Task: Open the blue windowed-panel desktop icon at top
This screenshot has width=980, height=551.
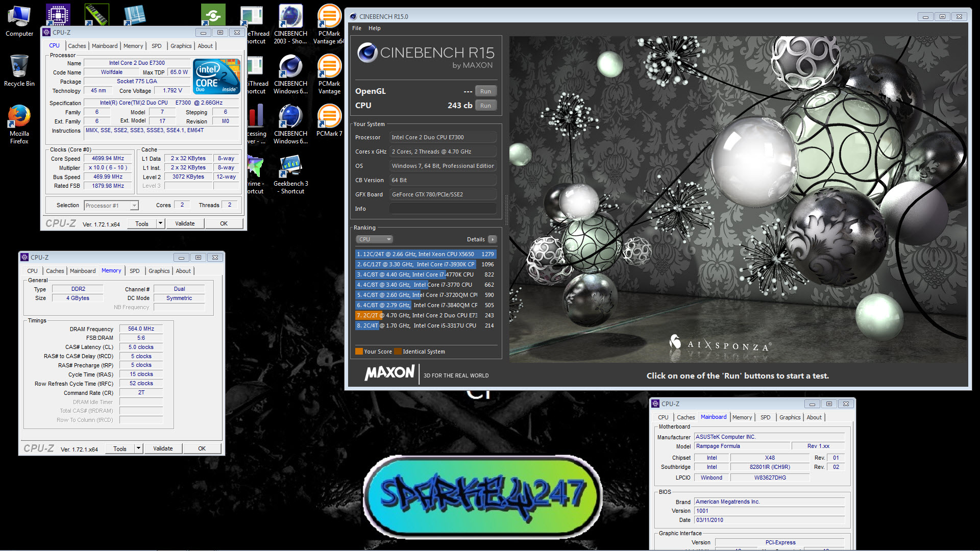Action: 135,15
